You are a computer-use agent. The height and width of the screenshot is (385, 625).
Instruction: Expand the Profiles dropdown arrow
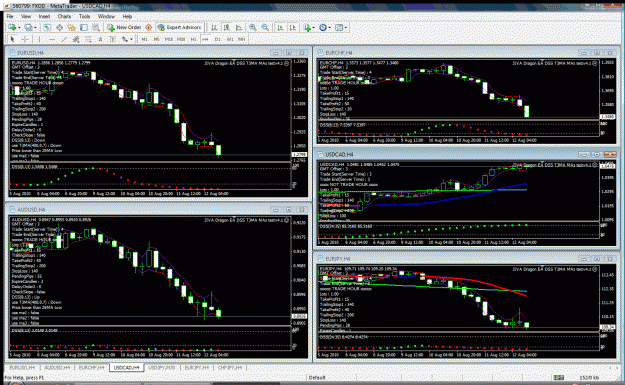click(35, 28)
